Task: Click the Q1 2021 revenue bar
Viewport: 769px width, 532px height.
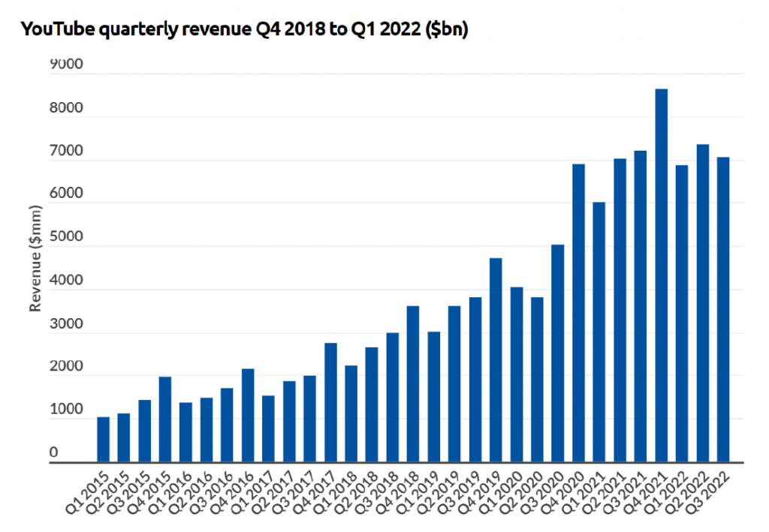Action: pyautogui.click(x=599, y=332)
